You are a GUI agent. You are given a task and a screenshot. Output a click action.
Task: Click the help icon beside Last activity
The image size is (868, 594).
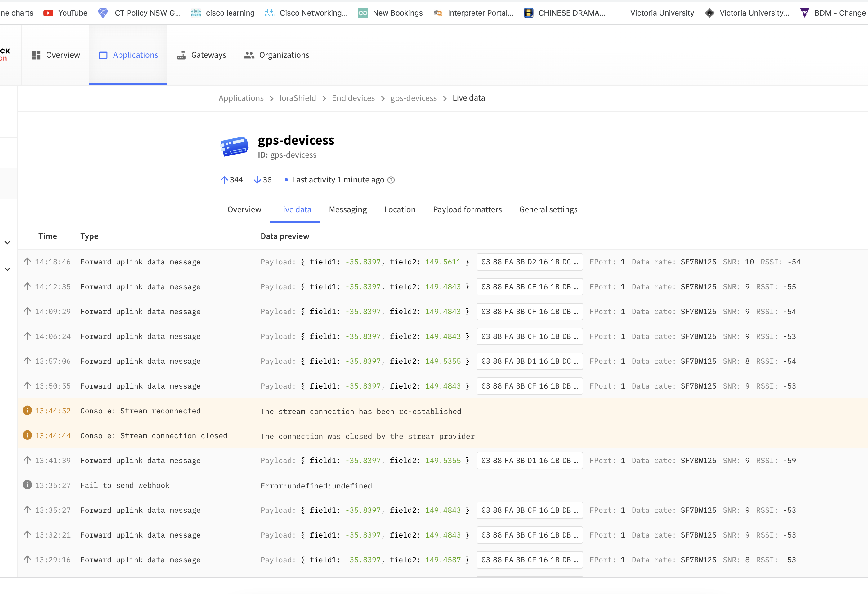(391, 180)
